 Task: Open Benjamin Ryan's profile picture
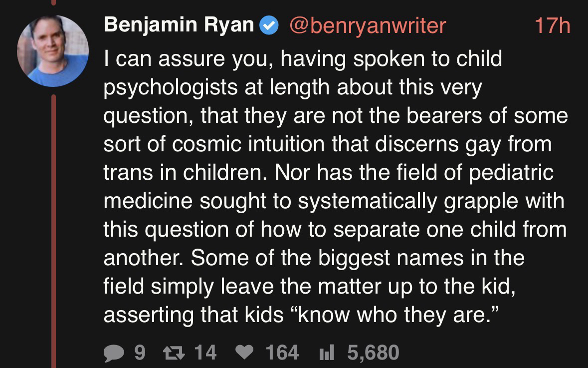(52, 51)
